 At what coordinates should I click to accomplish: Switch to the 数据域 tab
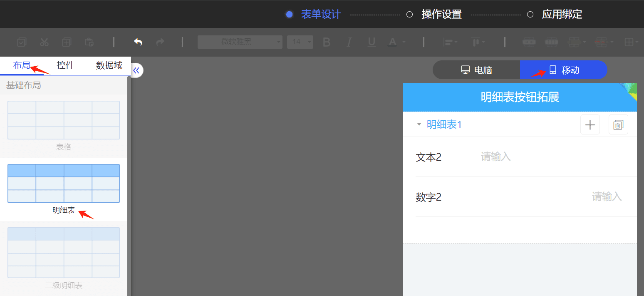[x=109, y=65]
